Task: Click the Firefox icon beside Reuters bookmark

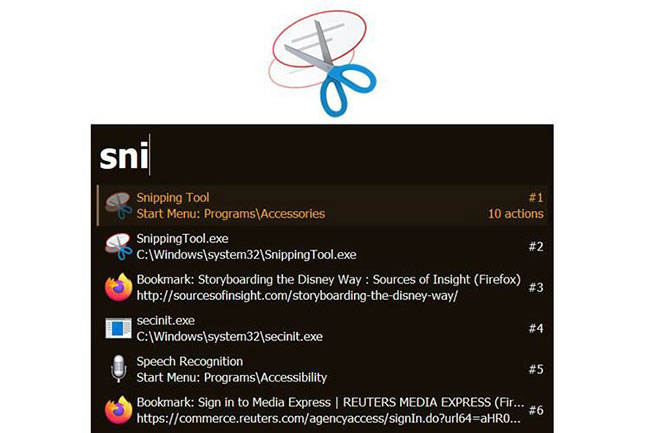Action: point(119,410)
